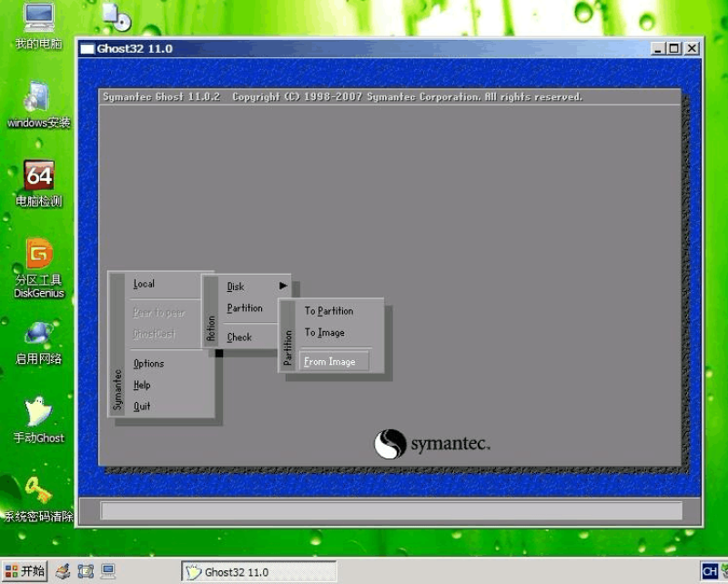Click the second quick launch taskbar icon
728x584 pixels.
tap(86, 571)
